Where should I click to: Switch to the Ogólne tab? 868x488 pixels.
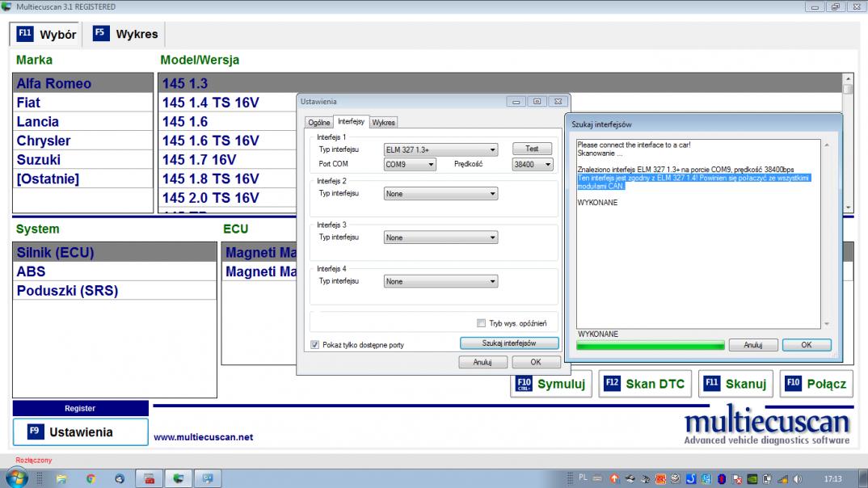[319, 122]
